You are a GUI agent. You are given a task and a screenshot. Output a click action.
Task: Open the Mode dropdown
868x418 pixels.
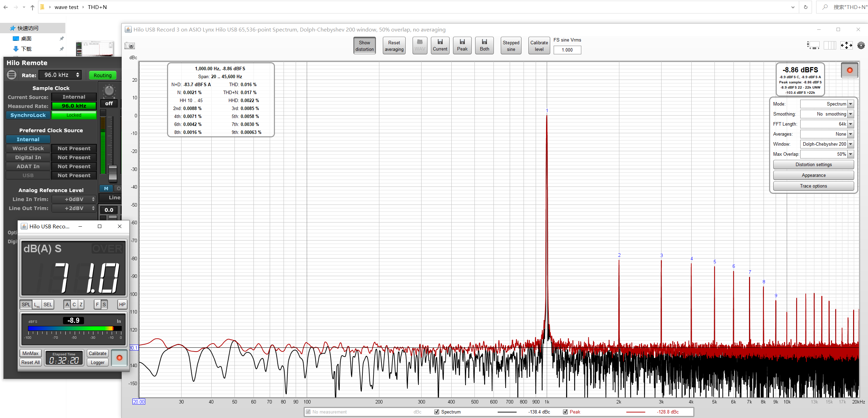click(827, 104)
